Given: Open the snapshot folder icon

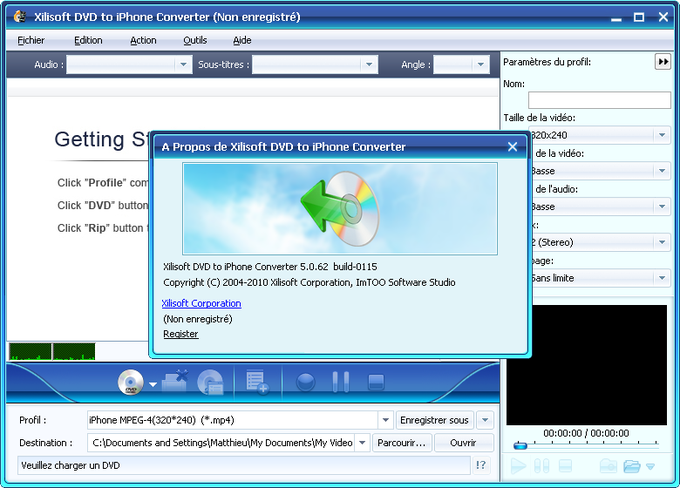Looking at the screenshot, I should point(631,466).
